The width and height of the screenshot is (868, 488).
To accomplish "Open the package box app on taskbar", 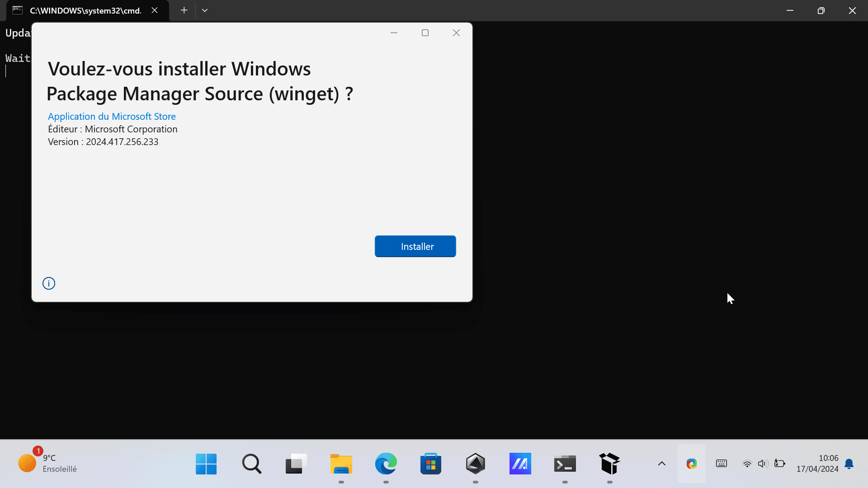I will pos(610,464).
